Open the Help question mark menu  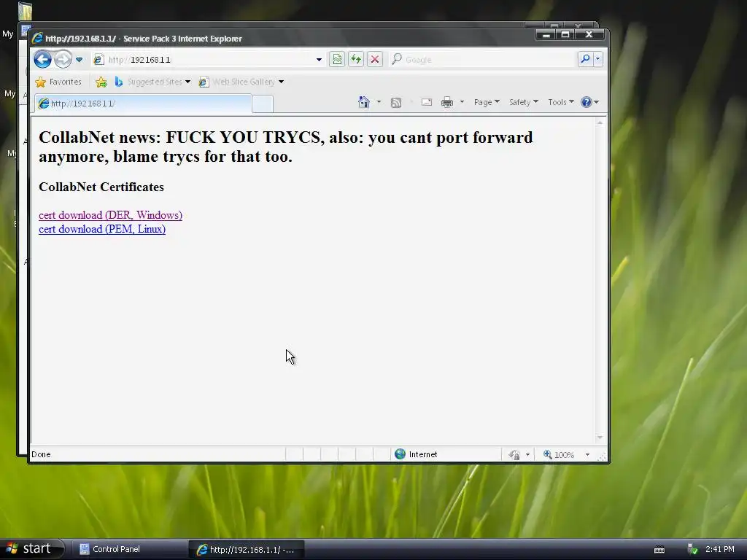click(x=589, y=102)
